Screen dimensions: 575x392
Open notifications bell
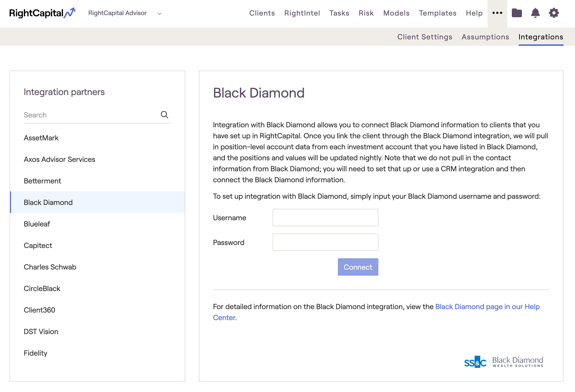535,13
